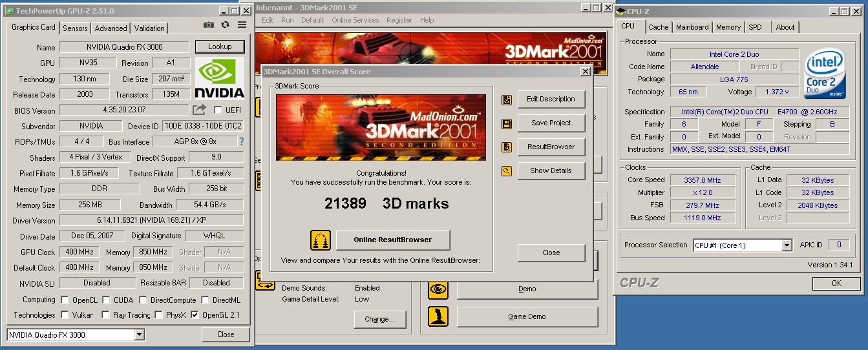Click the ResultBrowser button
Viewport: 868px width, 350px height.
(x=551, y=147)
